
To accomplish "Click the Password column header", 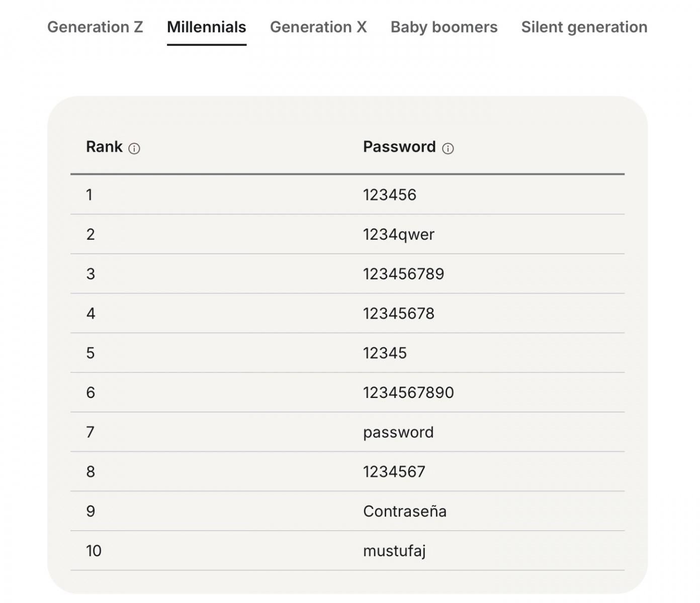I will tap(399, 147).
